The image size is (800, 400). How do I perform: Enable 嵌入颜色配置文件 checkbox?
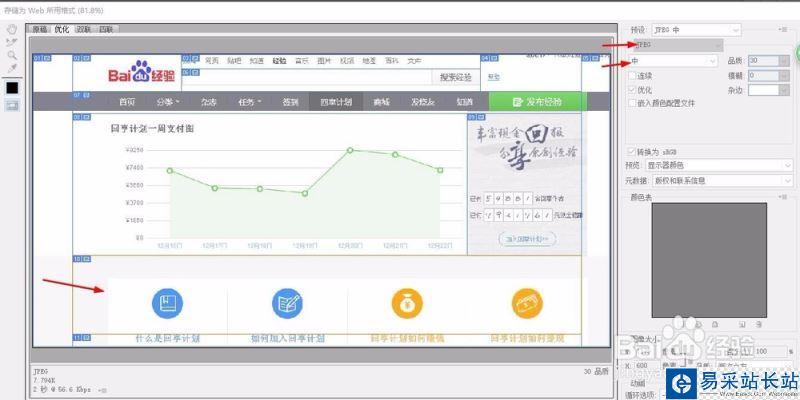[x=633, y=103]
